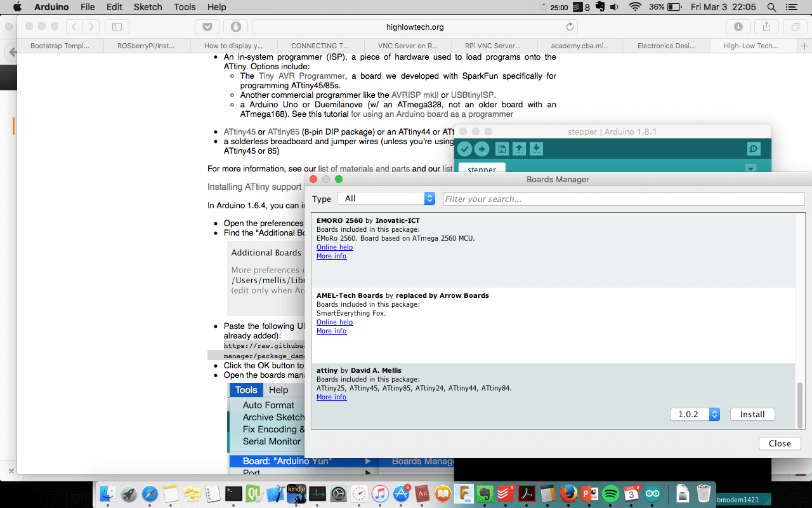Open Arduino app from the Dock

click(x=653, y=494)
